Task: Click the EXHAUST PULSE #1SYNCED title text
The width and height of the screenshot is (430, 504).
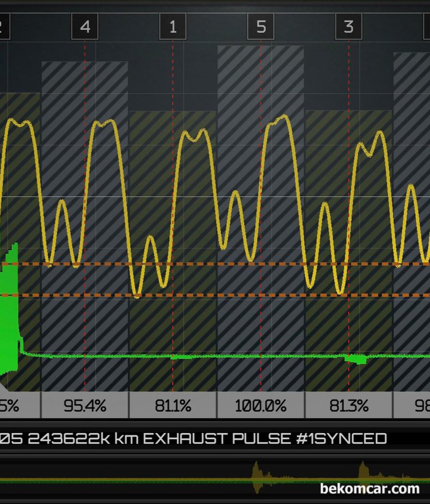Action: tap(265, 439)
